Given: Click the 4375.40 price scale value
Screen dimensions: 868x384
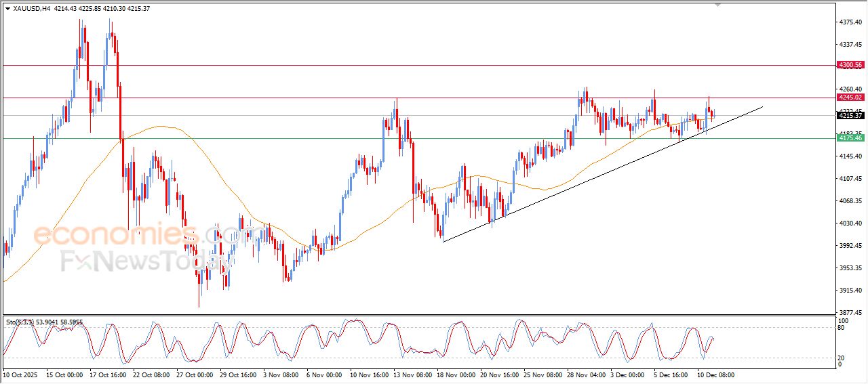Looking at the screenshot, I should 850,22.
